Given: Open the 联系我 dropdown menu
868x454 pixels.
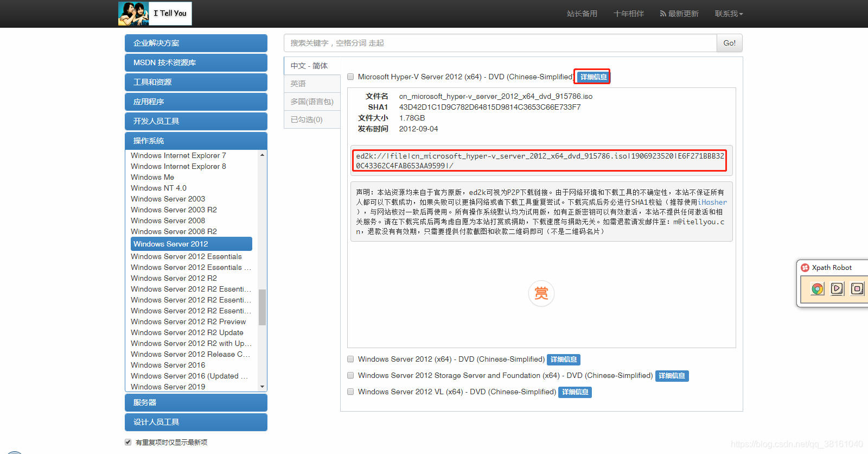Looking at the screenshot, I should (729, 14).
